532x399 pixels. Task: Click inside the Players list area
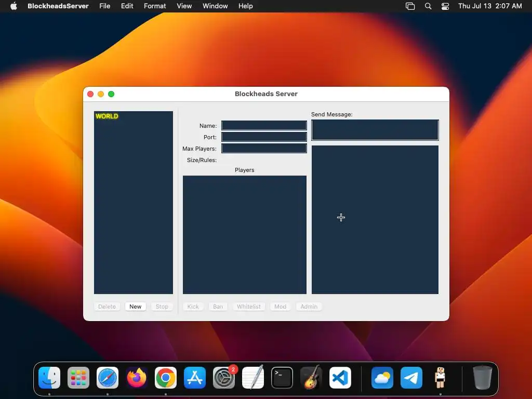pyautogui.click(x=245, y=235)
